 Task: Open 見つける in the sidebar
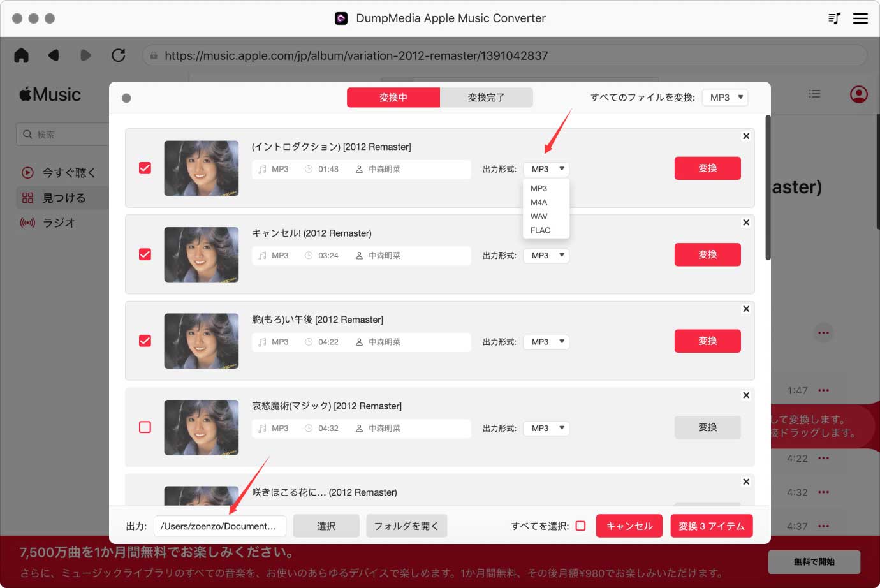pyautogui.click(x=62, y=198)
